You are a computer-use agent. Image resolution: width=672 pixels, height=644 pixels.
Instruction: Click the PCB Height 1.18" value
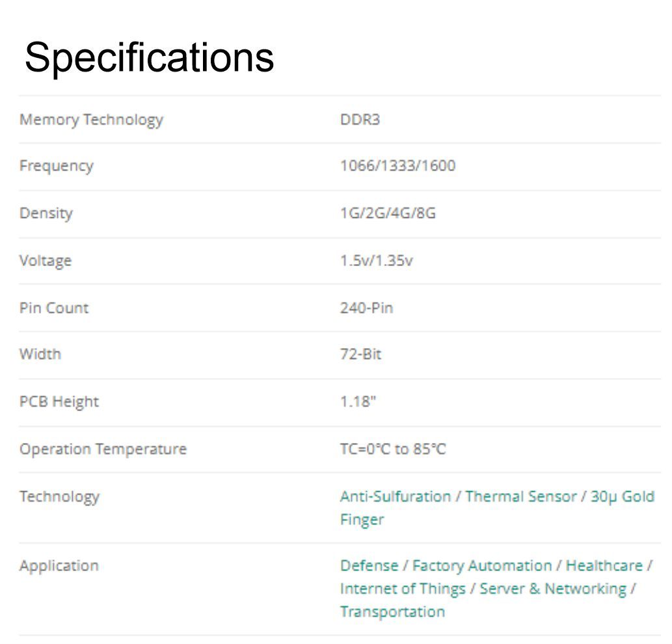(x=358, y=401)
